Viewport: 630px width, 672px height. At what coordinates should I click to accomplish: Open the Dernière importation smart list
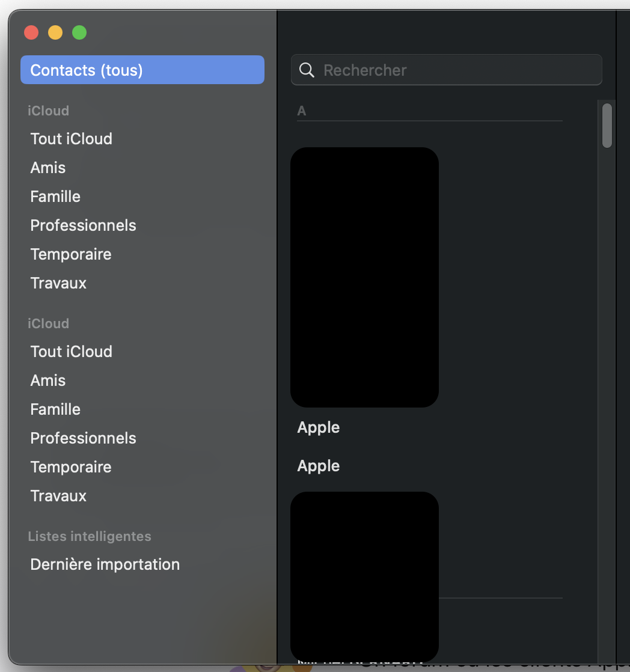pos(105,564)
